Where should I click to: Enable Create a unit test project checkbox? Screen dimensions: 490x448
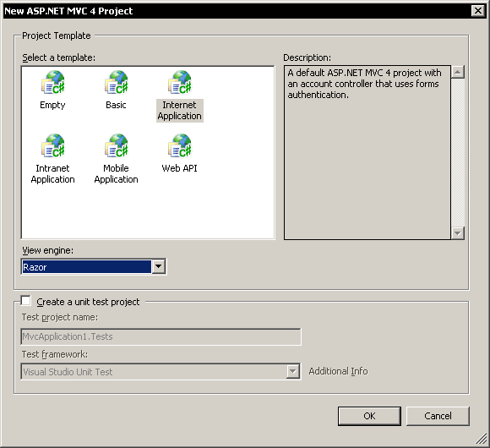click(25, 301)
